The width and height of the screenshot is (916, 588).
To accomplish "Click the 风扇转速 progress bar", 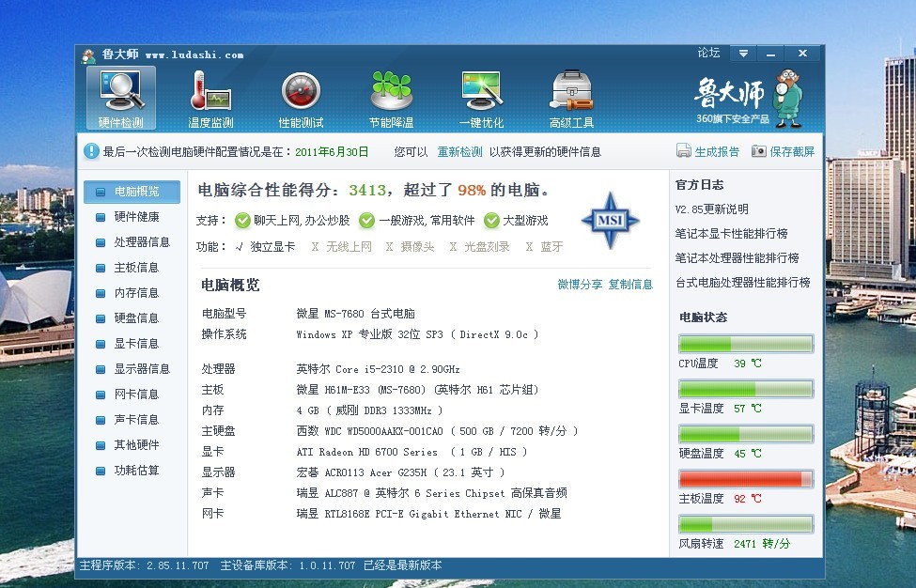I will coord(746,524).
